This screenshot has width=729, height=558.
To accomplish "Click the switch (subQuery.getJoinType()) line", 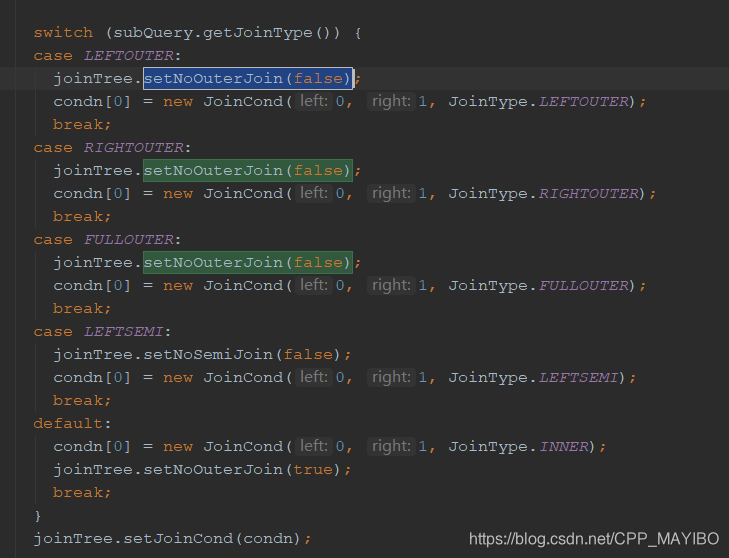I will click(x=198, y=33).
